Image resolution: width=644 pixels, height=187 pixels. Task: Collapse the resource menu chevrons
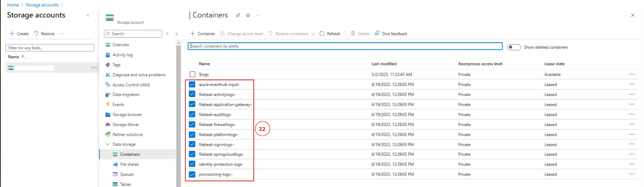pyautogui.click(x=176, y=34)
